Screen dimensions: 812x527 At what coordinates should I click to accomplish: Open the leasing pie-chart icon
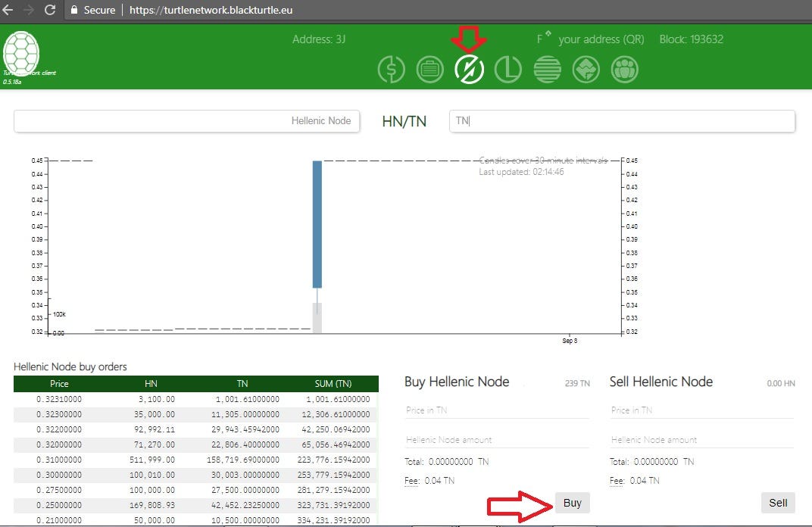click(508, 70)
